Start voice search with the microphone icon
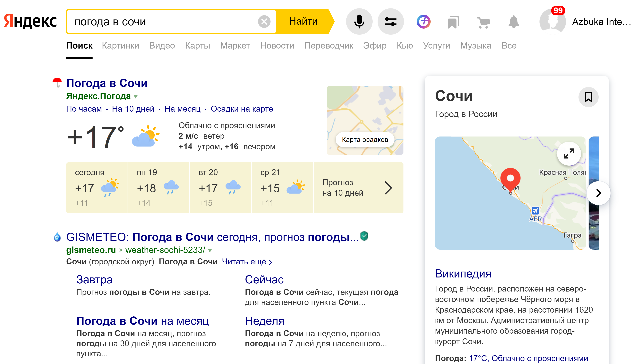The width and height of the screenshot is (637, 364). point(359,22)
